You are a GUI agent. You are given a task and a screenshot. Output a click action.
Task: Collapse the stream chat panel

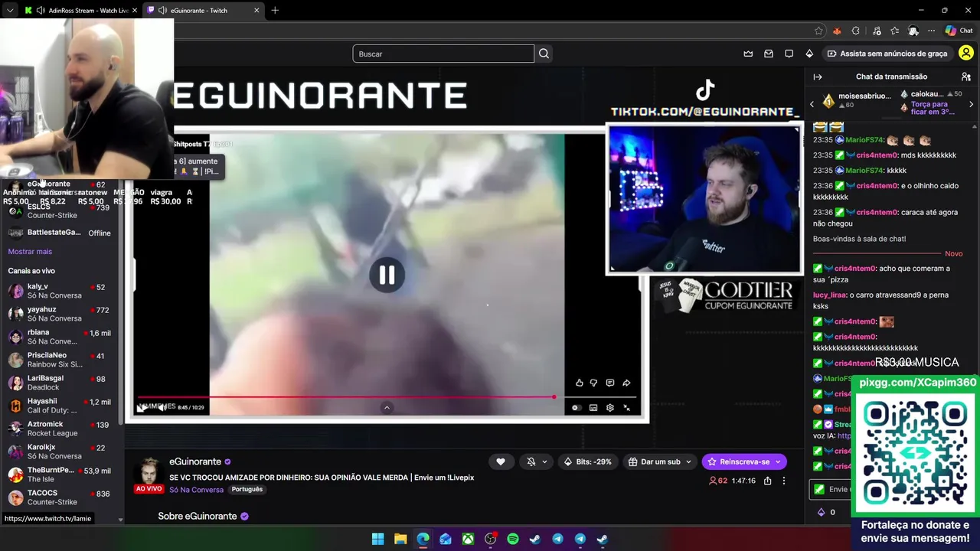[x=818, y=77]
